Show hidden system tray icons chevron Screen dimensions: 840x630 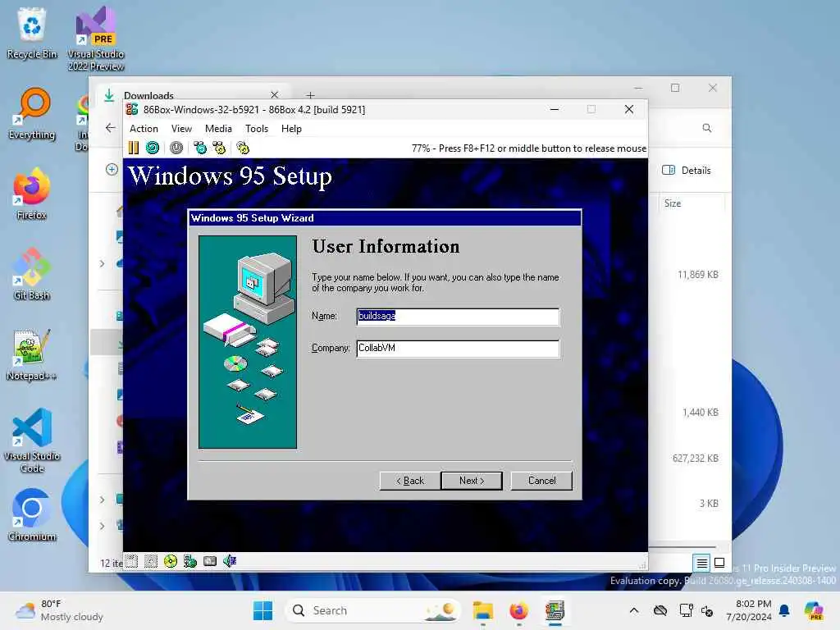(x=634, y=610)
